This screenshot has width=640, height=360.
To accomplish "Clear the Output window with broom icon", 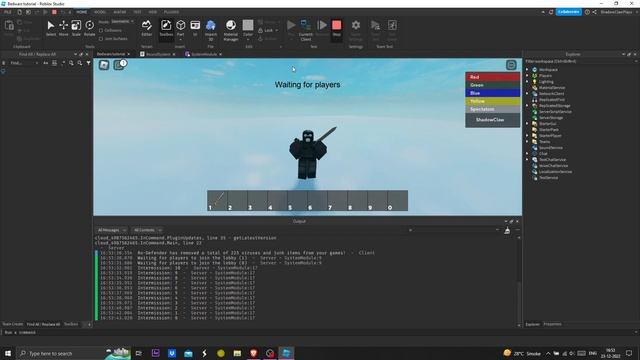I will (x=507, y=231).
